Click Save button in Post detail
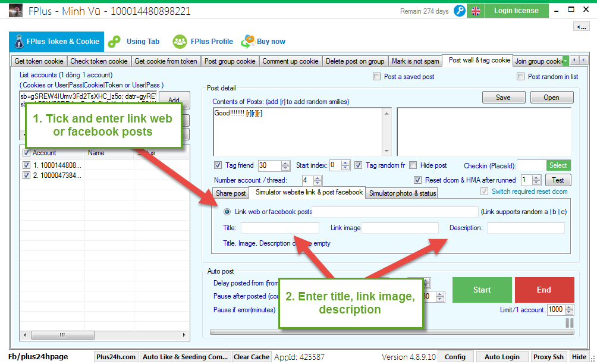This screenshot has height=364, width=597. [503, 98]
